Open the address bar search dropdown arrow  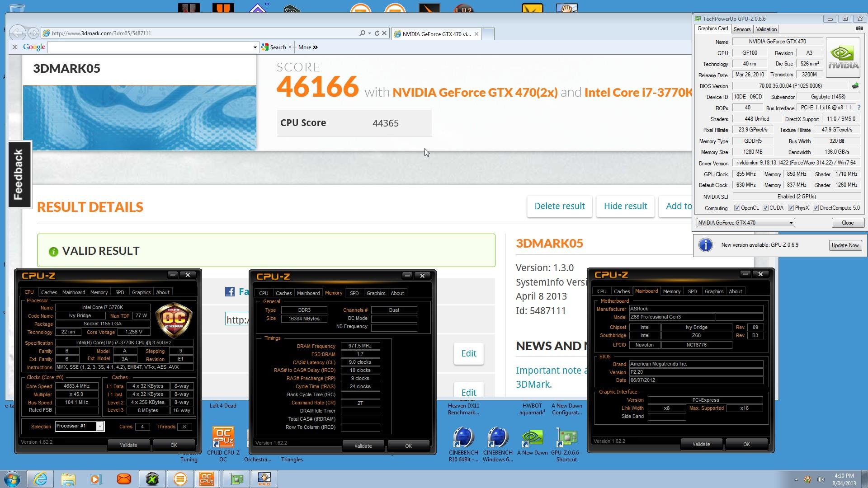[x=369, y=33]
